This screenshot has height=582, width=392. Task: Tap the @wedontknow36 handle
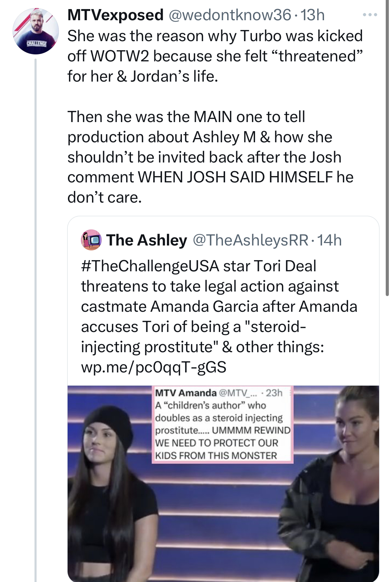point(230,15)
